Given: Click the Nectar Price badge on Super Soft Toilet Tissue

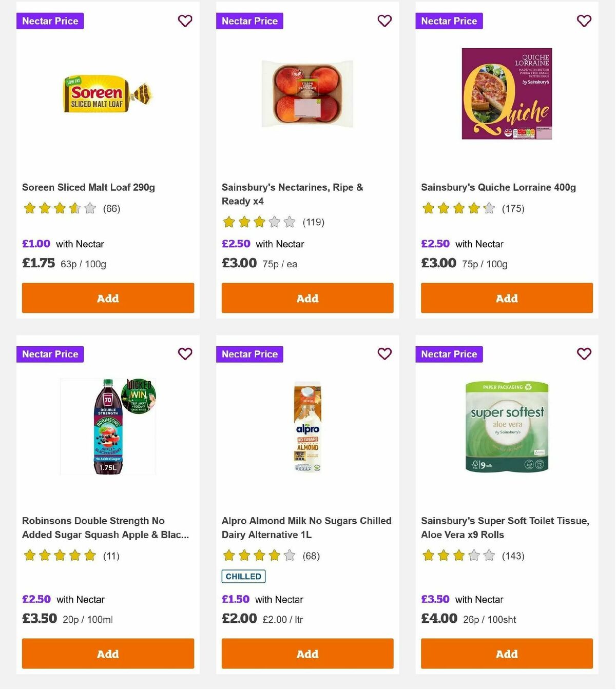Looking at the screenshot, I should (449, 354).
